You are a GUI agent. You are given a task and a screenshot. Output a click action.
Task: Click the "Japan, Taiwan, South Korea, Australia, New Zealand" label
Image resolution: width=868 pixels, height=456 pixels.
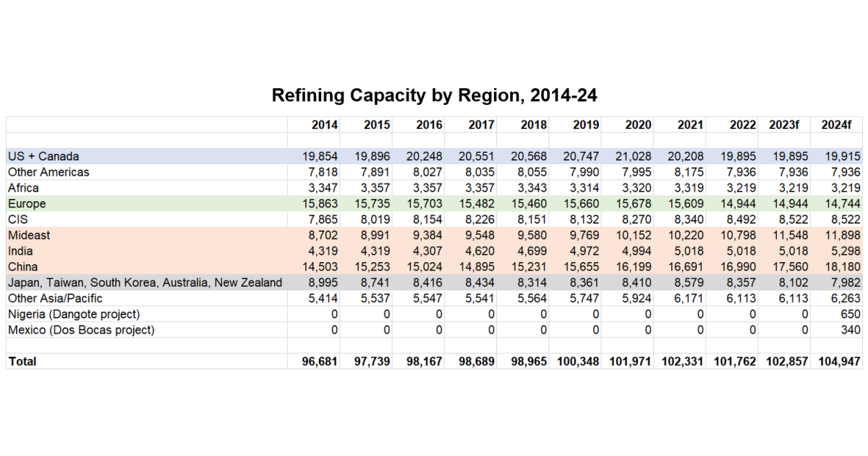point(145,283)
